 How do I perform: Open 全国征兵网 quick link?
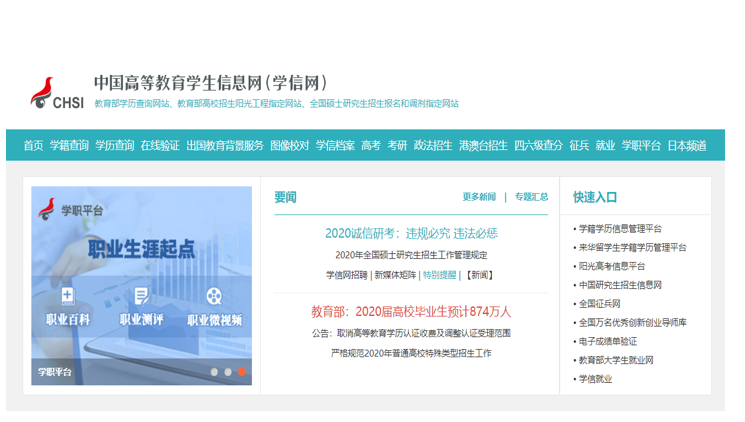599,304
